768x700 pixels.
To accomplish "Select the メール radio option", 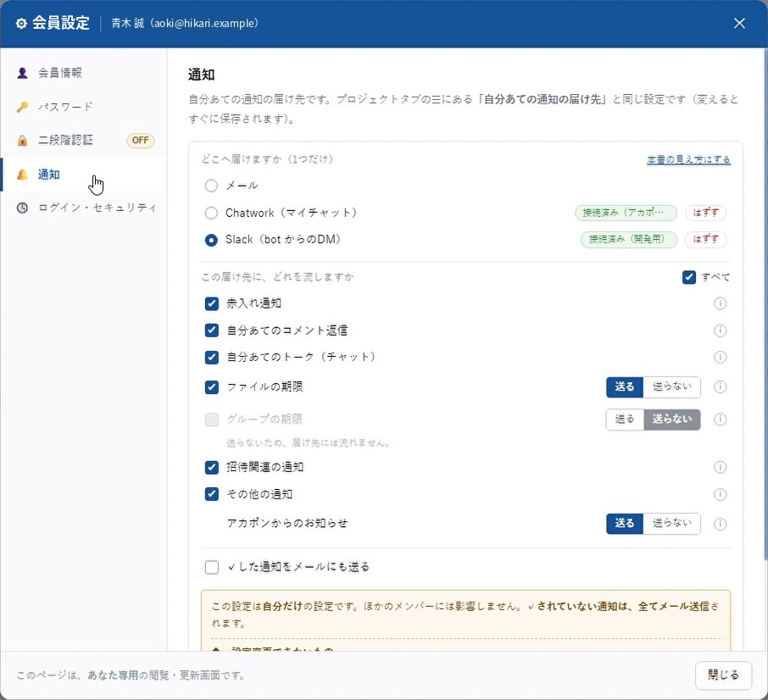I will [211, 186].
